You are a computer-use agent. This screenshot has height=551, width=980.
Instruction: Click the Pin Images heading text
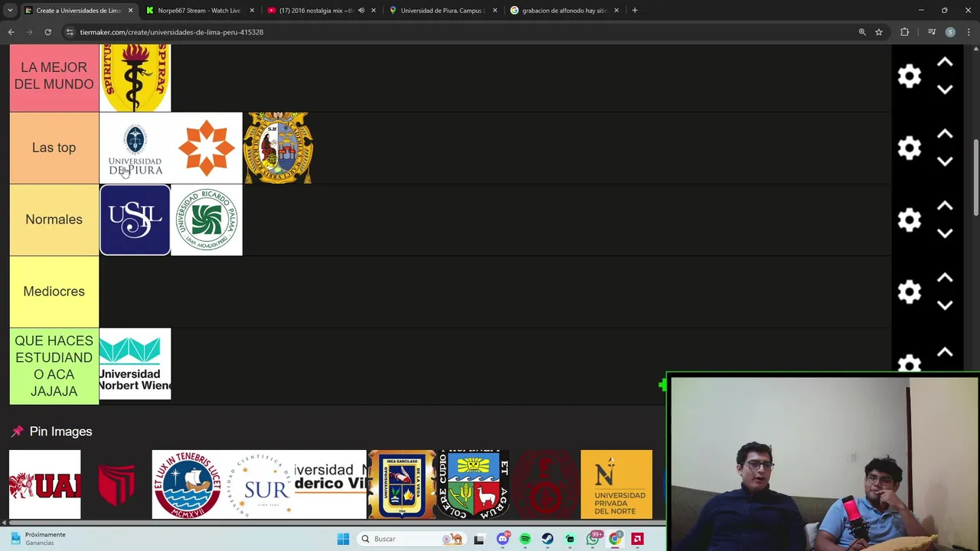point(60,432)
